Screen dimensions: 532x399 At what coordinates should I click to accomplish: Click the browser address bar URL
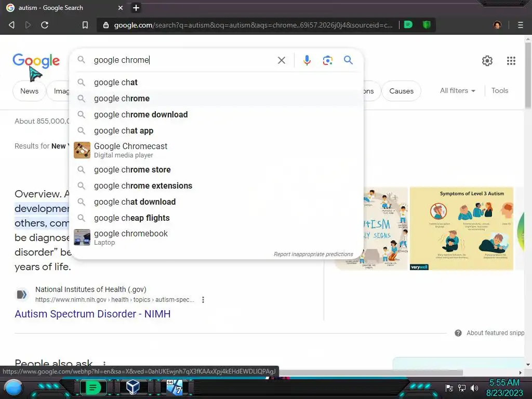253,25
